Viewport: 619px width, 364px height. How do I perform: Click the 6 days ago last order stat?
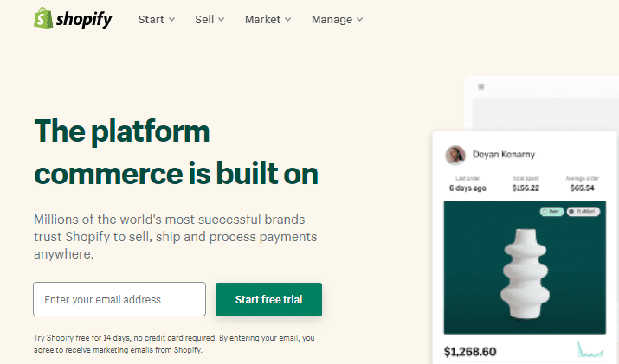(x=467, y=188)
